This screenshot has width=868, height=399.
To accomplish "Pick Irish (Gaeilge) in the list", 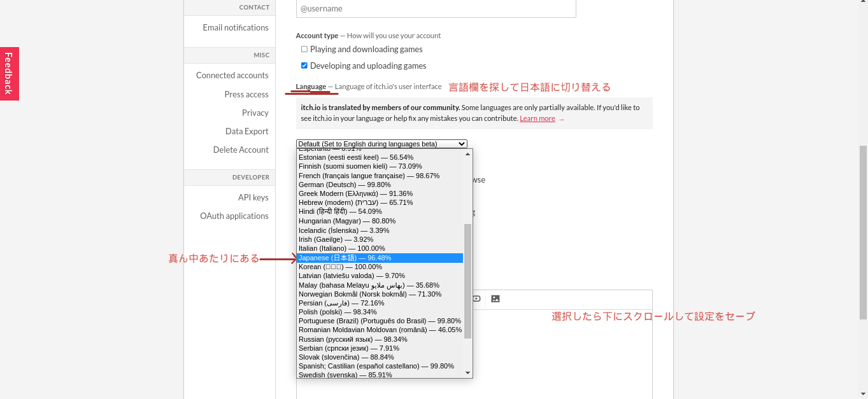I will (x=380, y=239).
